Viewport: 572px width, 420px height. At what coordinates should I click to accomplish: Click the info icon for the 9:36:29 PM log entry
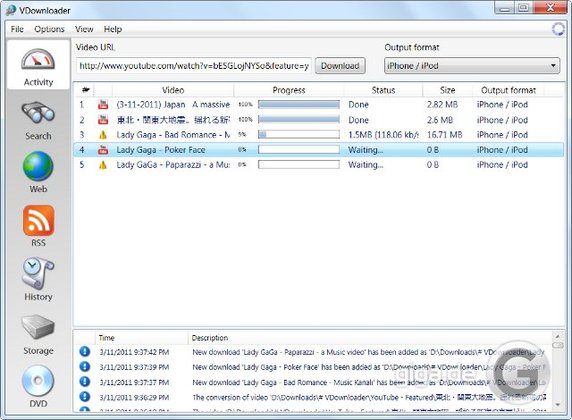(85, 397)
